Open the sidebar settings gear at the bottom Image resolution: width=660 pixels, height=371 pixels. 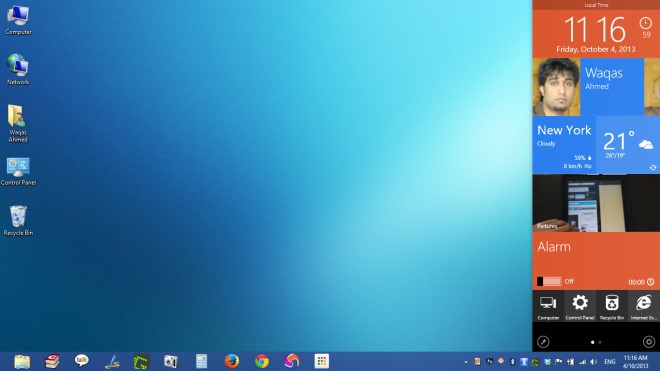pos(649,342)
